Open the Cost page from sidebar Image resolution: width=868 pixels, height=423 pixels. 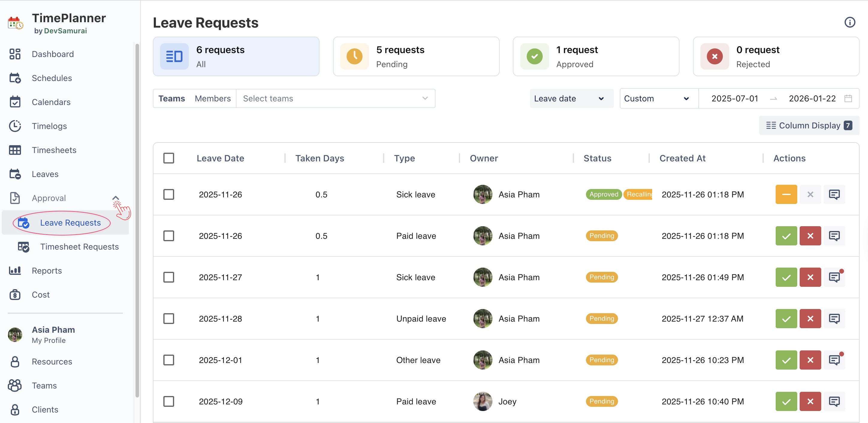40,295
